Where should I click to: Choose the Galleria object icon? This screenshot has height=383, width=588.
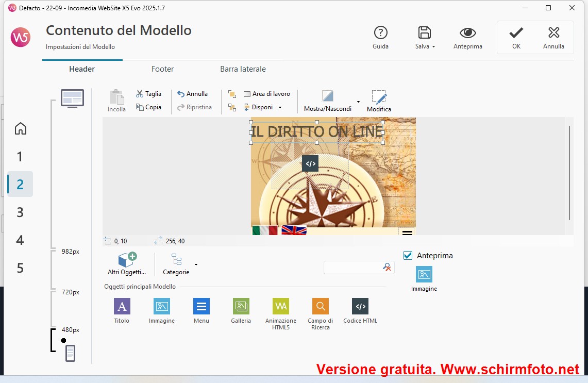(x=241, y=307)
